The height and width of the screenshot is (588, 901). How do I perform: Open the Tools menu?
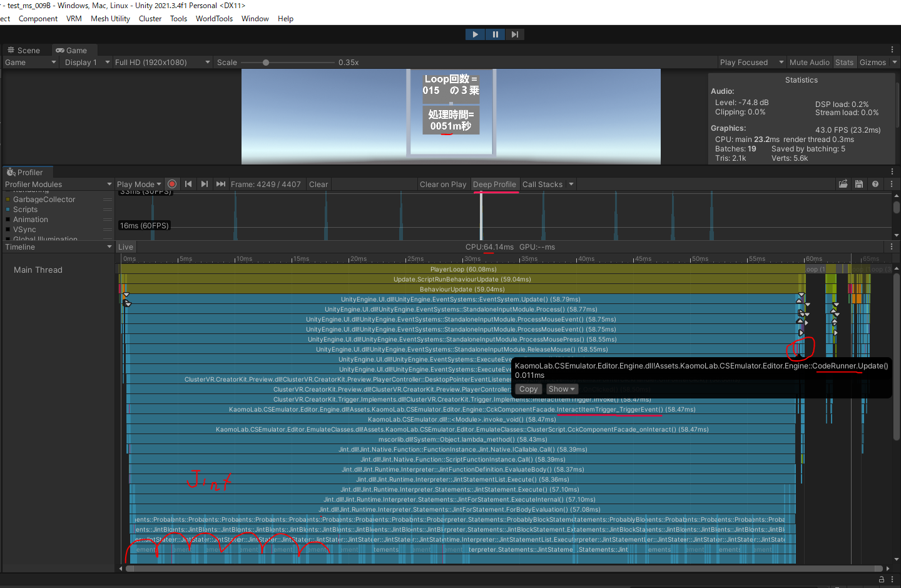178,18
